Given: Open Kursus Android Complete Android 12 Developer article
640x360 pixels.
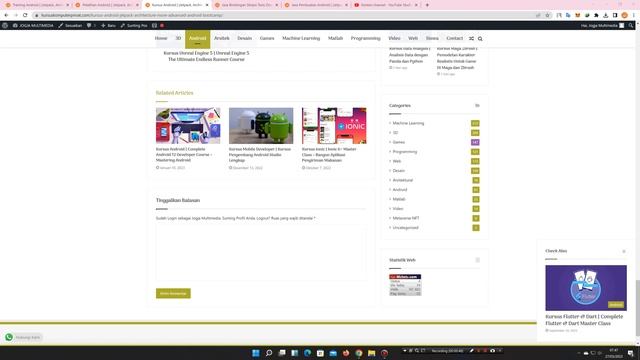Looking at the screenshot, I should click(x=184, y=155).
